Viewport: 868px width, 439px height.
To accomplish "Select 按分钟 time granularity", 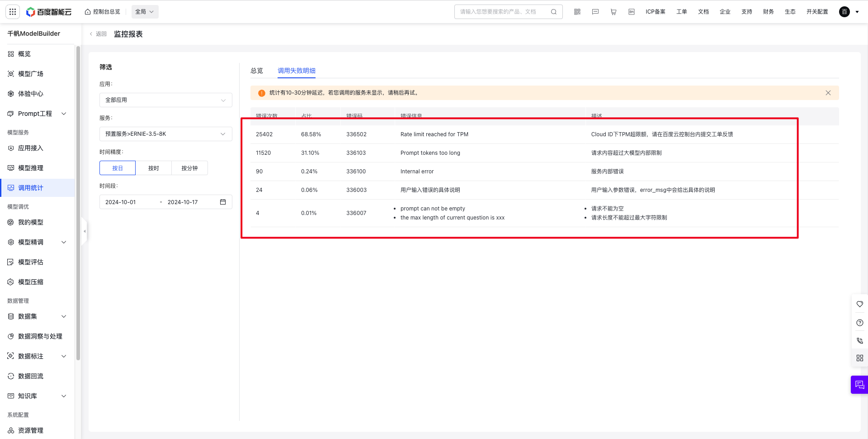I will point(190,168).
